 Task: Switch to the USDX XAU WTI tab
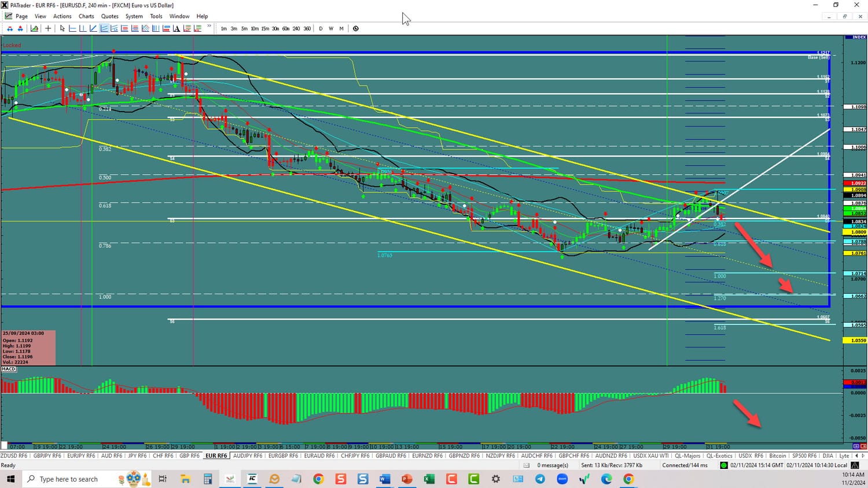(x=651, y=456)
